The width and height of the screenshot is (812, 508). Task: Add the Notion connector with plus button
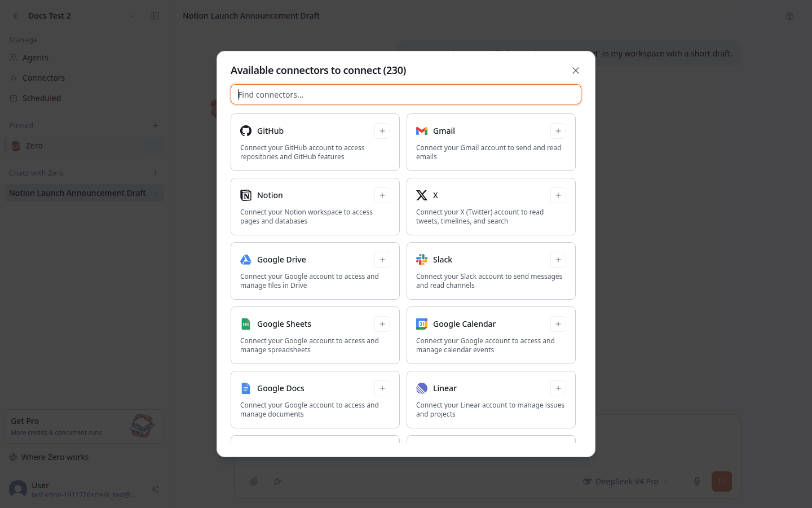pyautogui.click(x=382, y=195)
